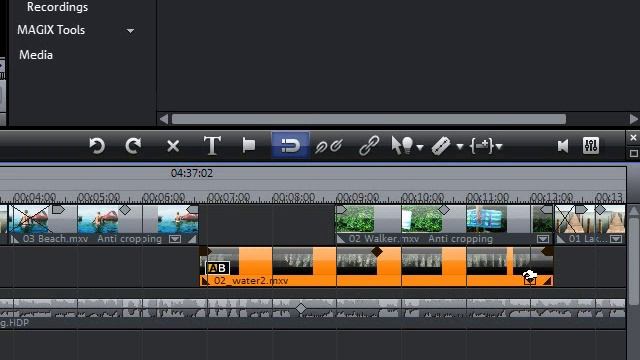Click right arrow of media pool scrollbar
The width and height of the screenshot is (640, 360).
634,119
